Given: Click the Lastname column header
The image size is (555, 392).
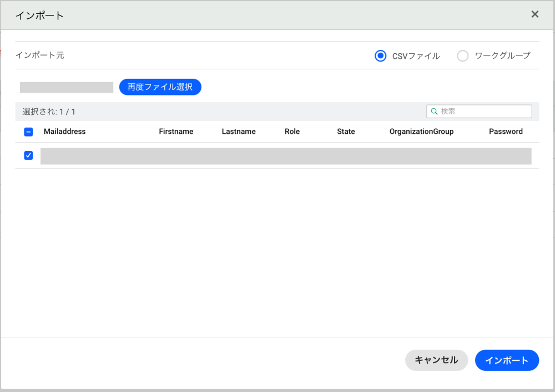Looking at the screenshot, I should (x=239, y=132).
